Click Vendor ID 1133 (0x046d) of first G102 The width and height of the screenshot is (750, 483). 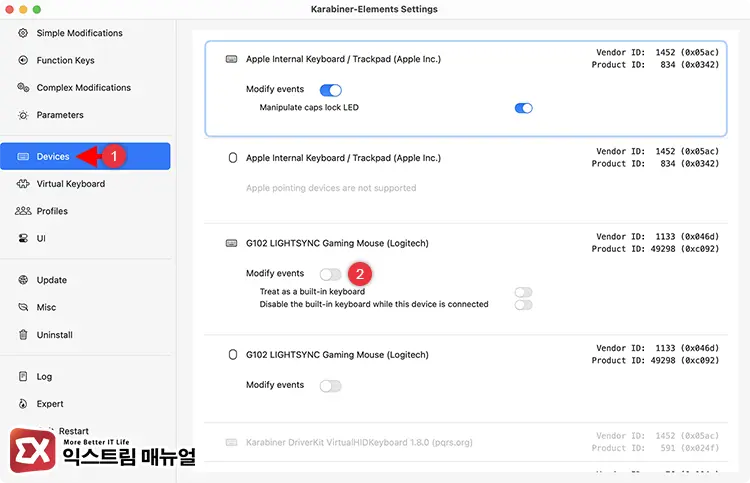click(657, 236)
